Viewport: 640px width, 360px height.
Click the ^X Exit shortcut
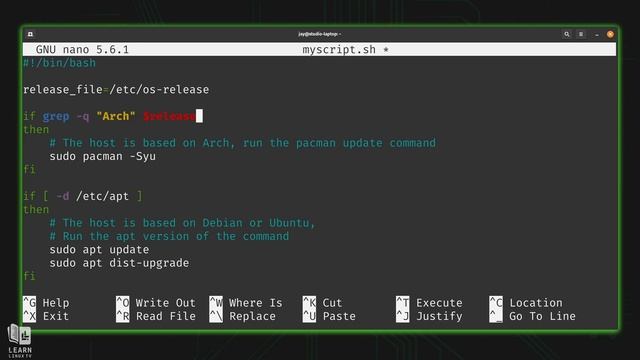[46, 316]
